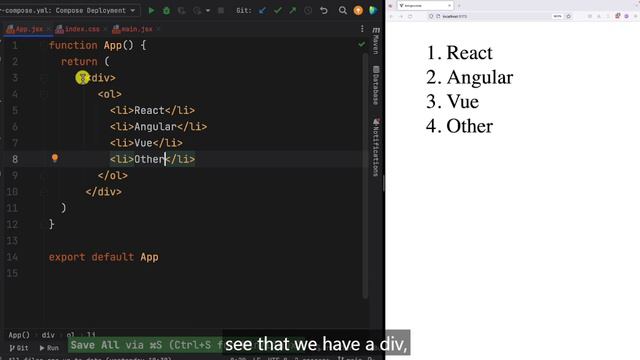Click the 'return (' statement on line 2
640x360 pixels.
coord(85,62)
